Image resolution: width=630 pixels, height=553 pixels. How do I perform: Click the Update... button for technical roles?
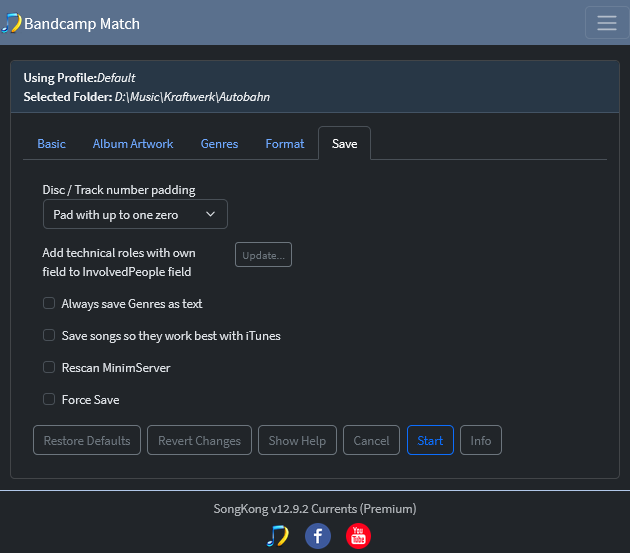point(263,255)
